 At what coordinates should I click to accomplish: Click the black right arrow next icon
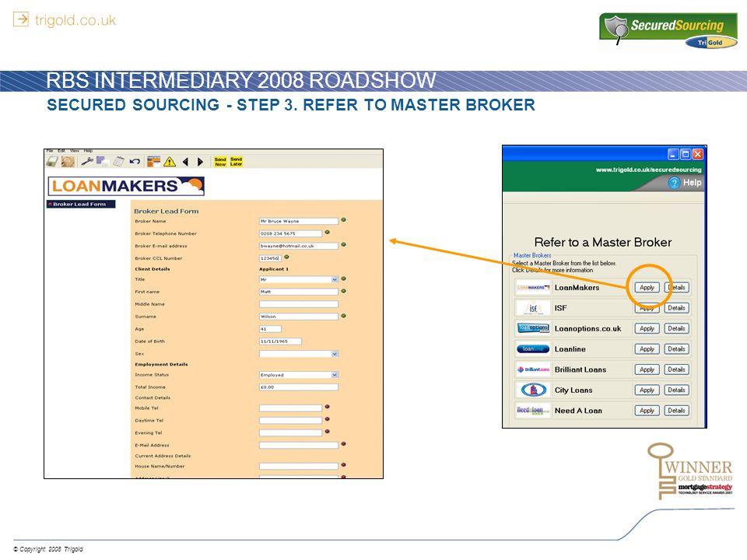click(x=201, y=162)
